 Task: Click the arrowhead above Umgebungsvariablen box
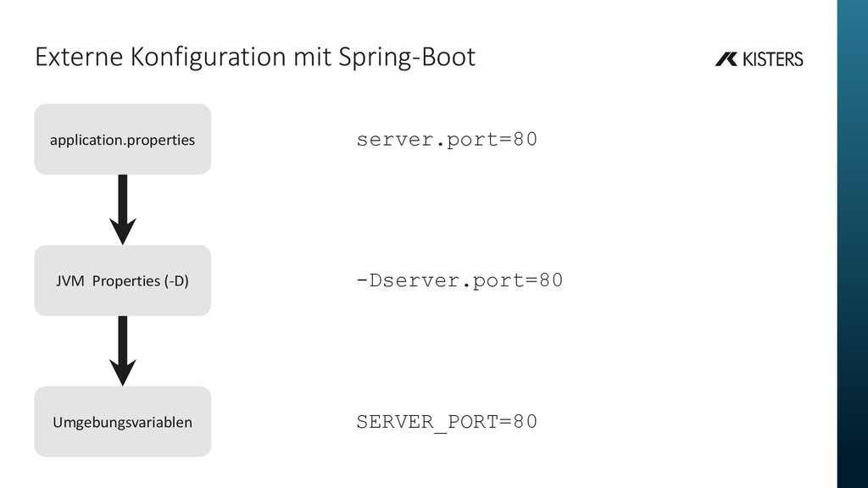click(x=123, y=373)
